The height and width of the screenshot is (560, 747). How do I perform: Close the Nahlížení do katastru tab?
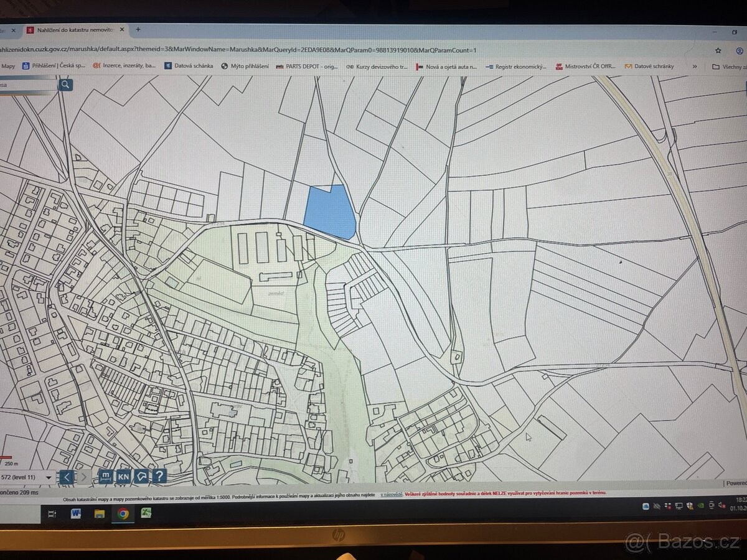click(122, 30)
